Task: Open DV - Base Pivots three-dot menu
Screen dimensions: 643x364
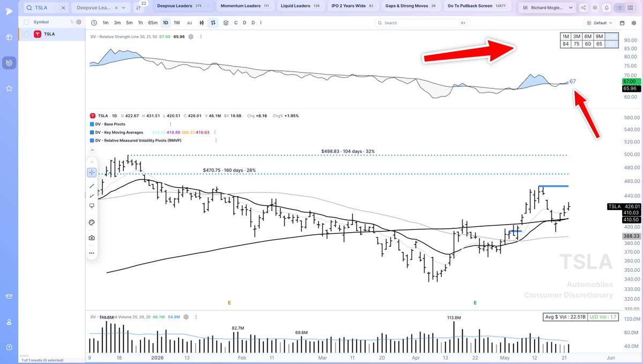Action: [x=171, y=124]
